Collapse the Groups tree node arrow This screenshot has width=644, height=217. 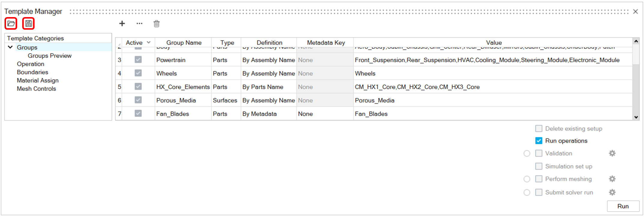coord(10,47)
